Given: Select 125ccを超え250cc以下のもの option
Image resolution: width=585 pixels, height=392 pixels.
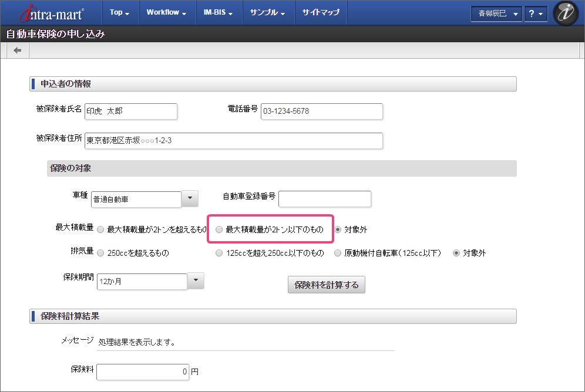Looking at the screenshot, I should tap(219, 253).
